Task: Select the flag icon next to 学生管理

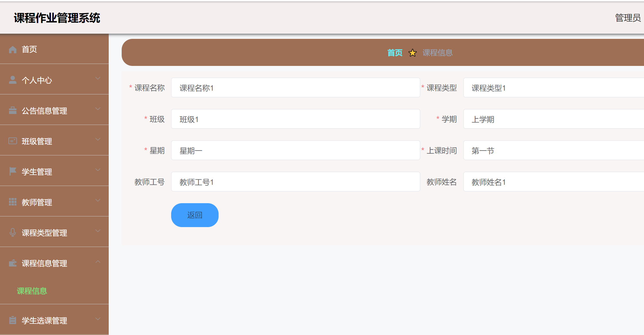Action: [13, 172]
